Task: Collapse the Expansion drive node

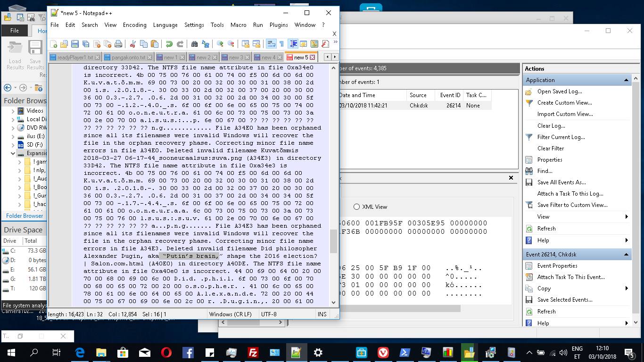Action: pyautogui.click(x=13, y=153)
